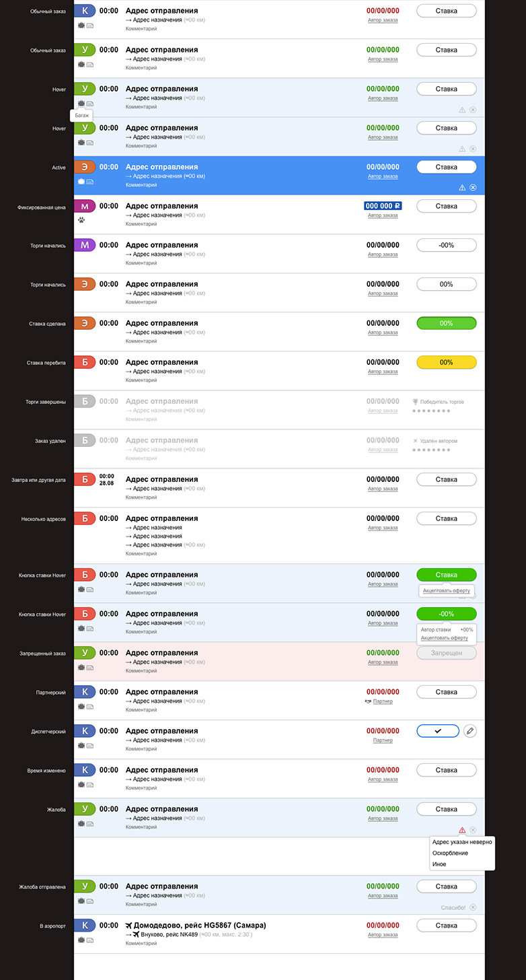Click the pencil edit icon in Диспетчерский row
Viewport: 526px width, 980px height.
470,731
